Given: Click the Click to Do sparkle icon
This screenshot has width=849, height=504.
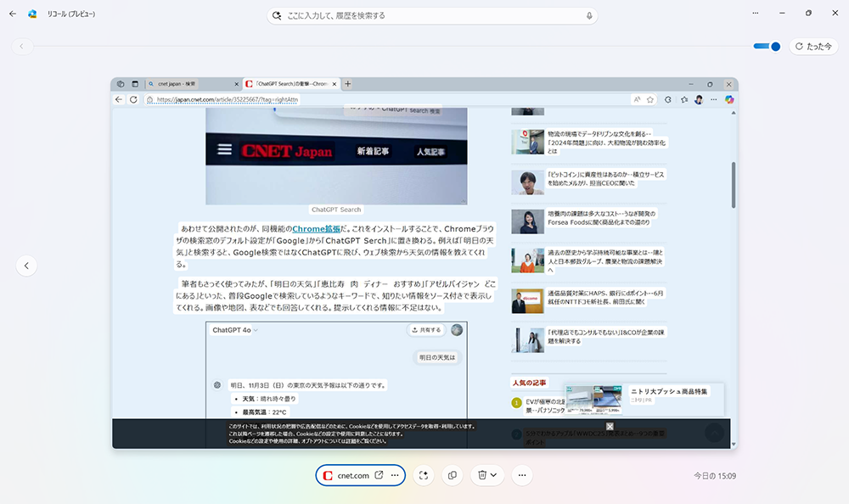Looking at the screenshot, I should click(424, 475).
